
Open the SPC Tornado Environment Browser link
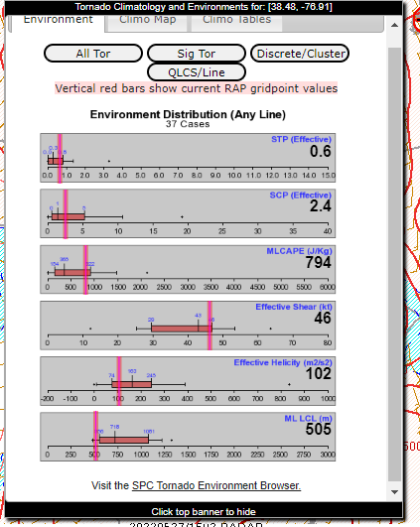point(216,485)
